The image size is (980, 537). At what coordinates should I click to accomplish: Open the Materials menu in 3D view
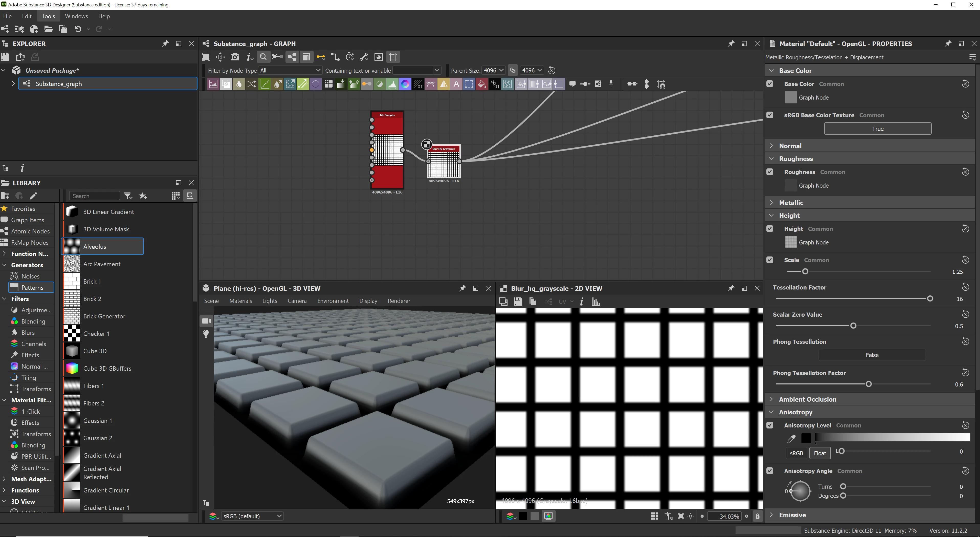[240, 301]
